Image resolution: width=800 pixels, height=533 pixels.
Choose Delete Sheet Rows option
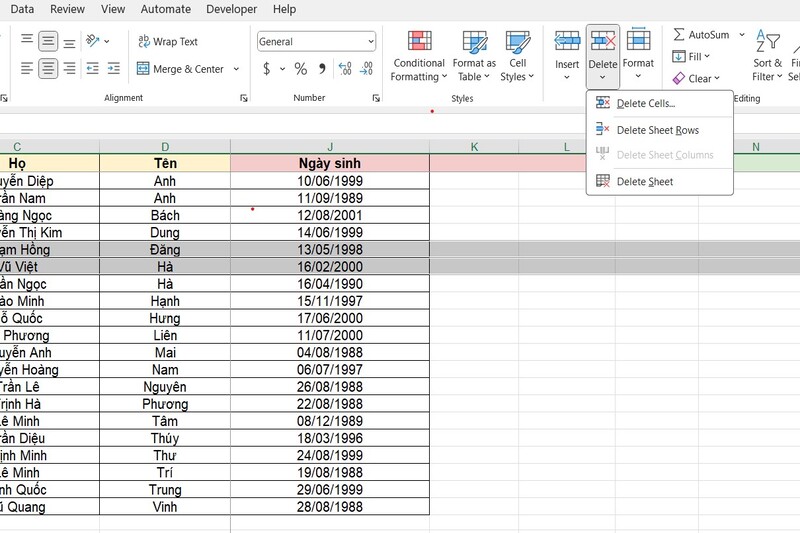660,130
